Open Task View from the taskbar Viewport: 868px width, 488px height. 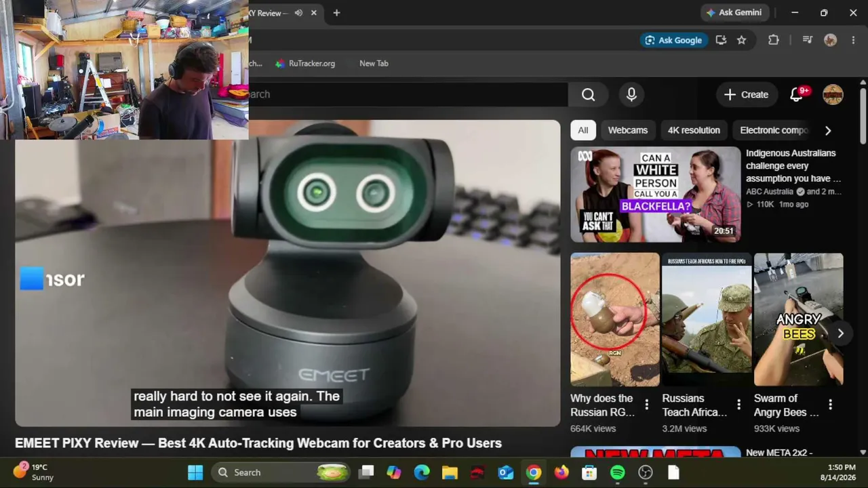[x=366, y=472]
